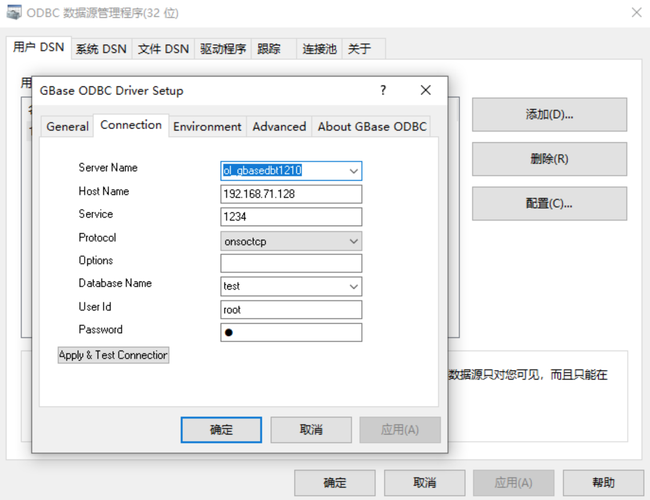This screenshot has width=650, height=500.
Task: Click the help question mark in GBase dialog
Action: pos(383,90)
